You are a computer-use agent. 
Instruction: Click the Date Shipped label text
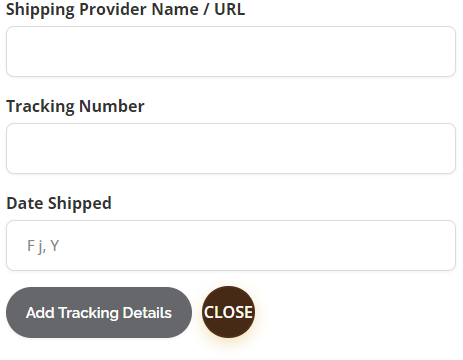(x=59, y=204)
